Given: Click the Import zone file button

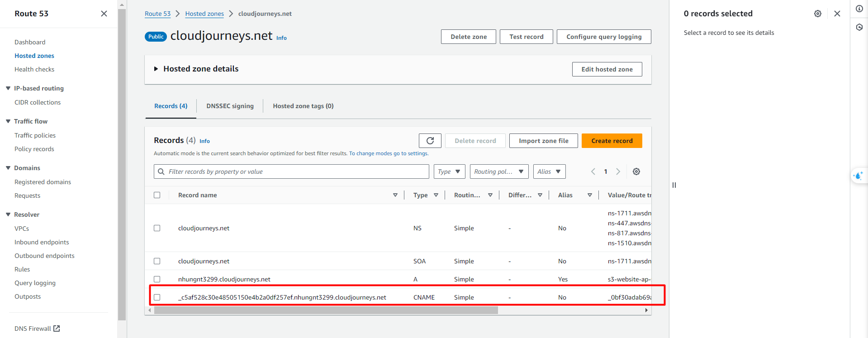Looking at the screenshot, I should point(544,141).
